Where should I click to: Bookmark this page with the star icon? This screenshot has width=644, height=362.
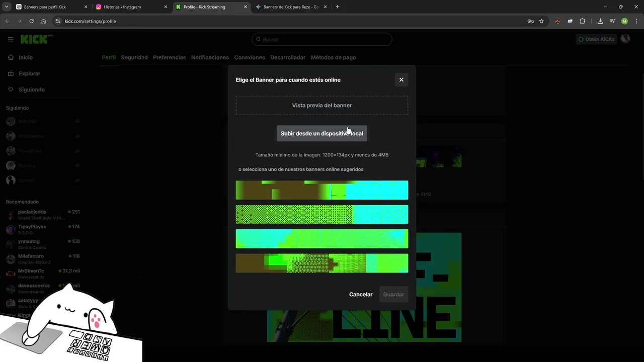click(541, 21)
